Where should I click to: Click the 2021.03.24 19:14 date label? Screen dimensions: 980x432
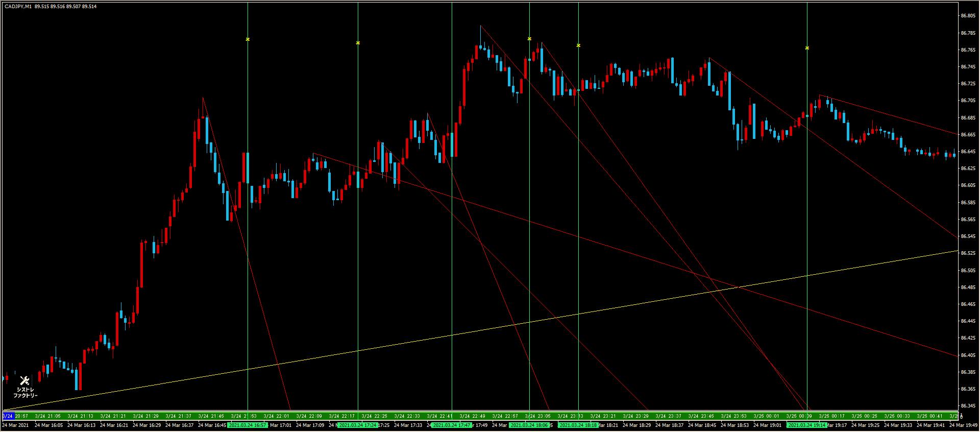point(806,425)
